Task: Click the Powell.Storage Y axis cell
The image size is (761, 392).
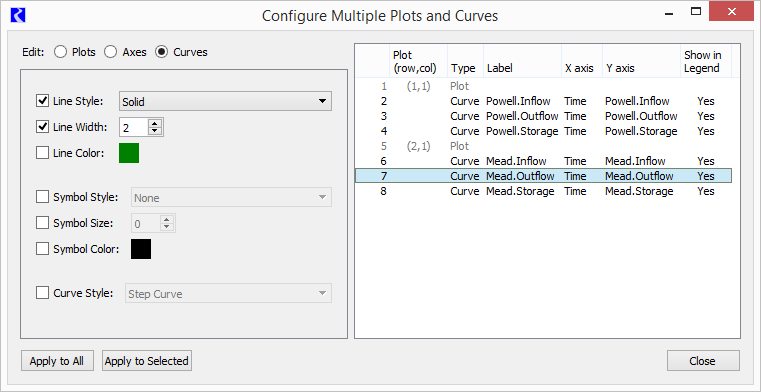Action: [641, 131]
